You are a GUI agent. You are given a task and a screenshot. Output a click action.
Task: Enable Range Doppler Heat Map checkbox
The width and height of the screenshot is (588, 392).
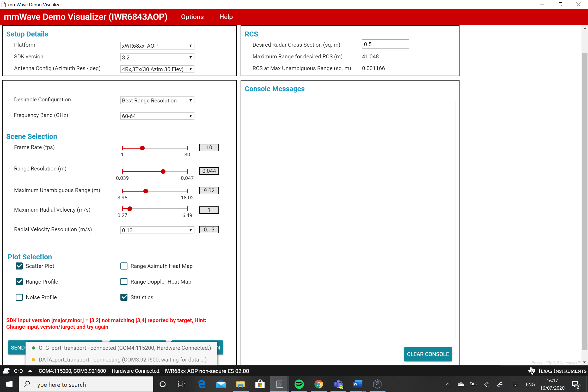tap(124, 282)
